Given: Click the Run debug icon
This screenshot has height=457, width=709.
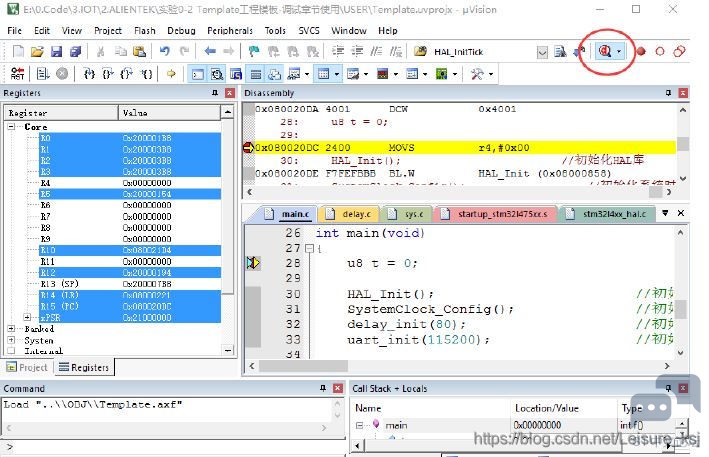Looking at the screenshot, I should (43, 73).
